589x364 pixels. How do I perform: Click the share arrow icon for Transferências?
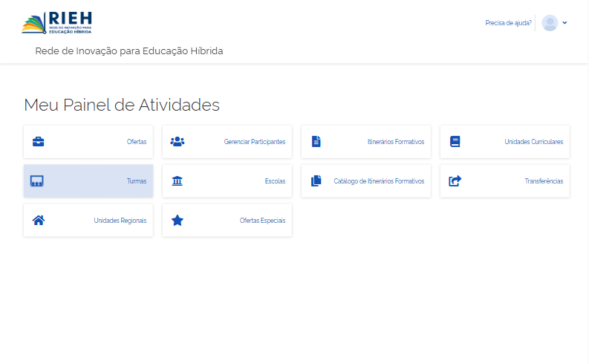pyautogui.click(x=455, y=181)
